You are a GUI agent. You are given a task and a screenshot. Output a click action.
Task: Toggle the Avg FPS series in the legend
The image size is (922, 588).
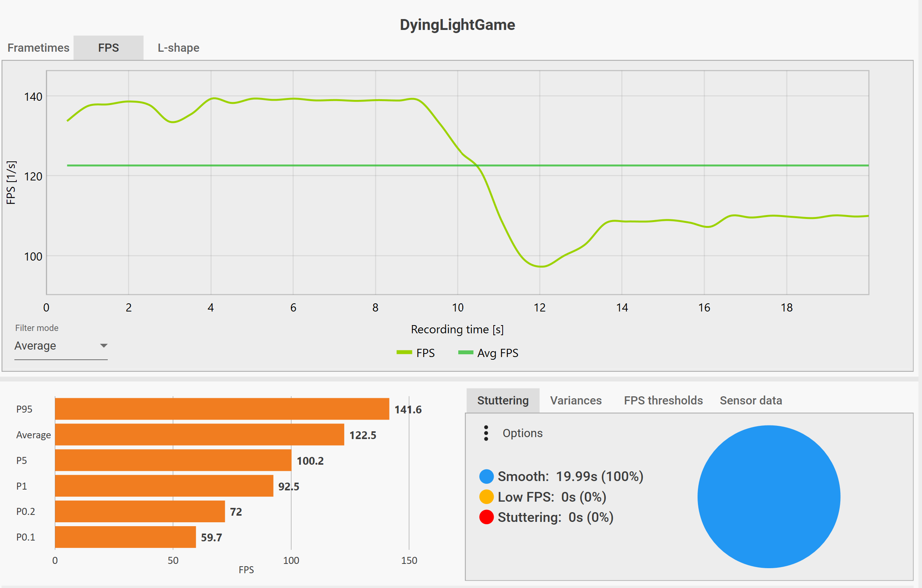coord(488,353)
